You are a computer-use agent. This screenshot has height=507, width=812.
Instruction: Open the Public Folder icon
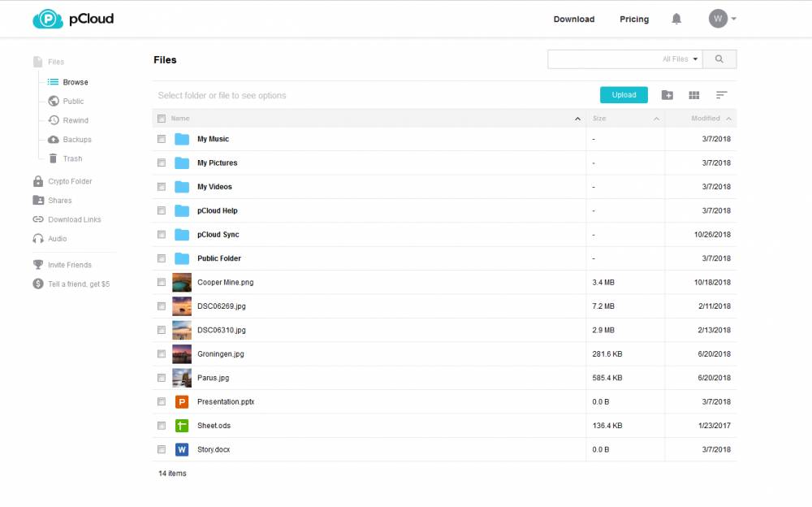[x=182, y=258]
